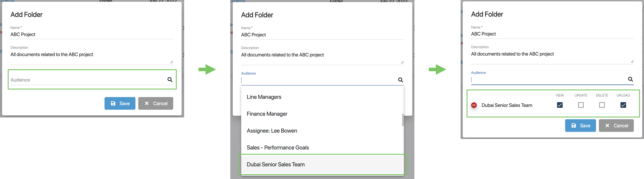
Task: Click the search magnifier in the highlighted Audience field
Action: click(x=170, y=80)
